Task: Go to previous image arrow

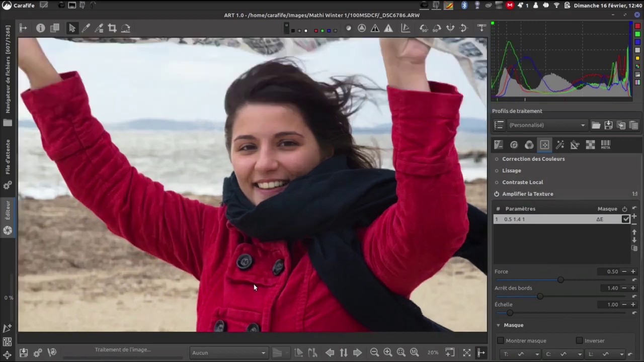Action: 330,353
